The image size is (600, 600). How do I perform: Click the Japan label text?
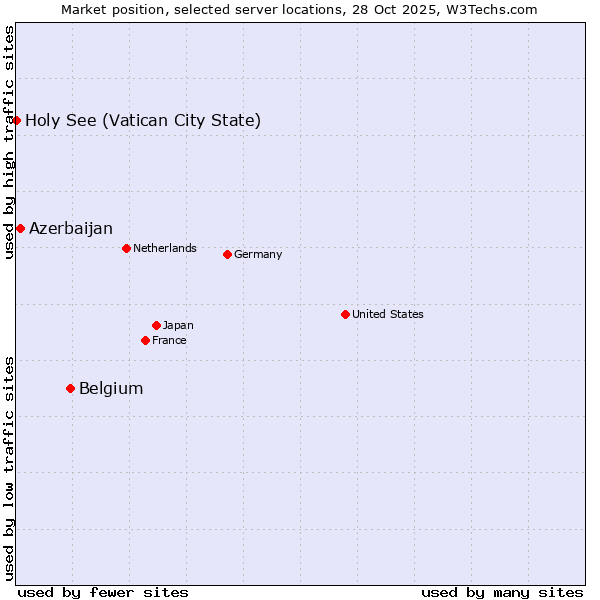[x=178, y=326]
